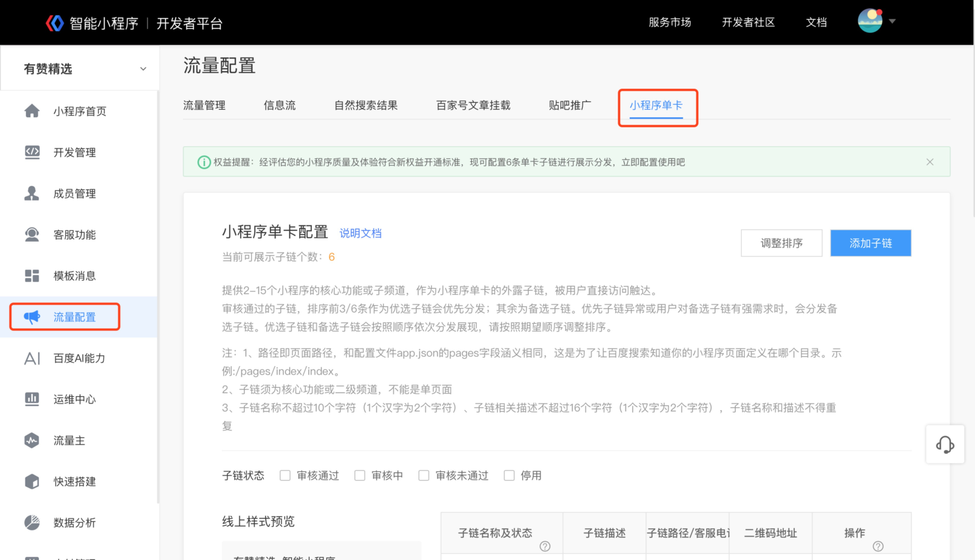Image resolution: width=975 pixels, height=560 pixels.
Task: Open 数据分析 in the sidebar
Action: click(75, 523)
